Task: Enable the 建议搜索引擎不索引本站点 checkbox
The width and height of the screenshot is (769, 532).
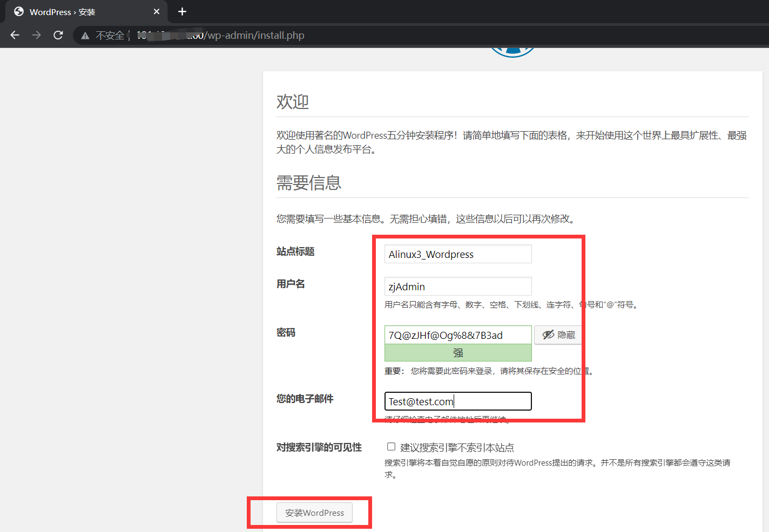Action: (x=391, y=447)
